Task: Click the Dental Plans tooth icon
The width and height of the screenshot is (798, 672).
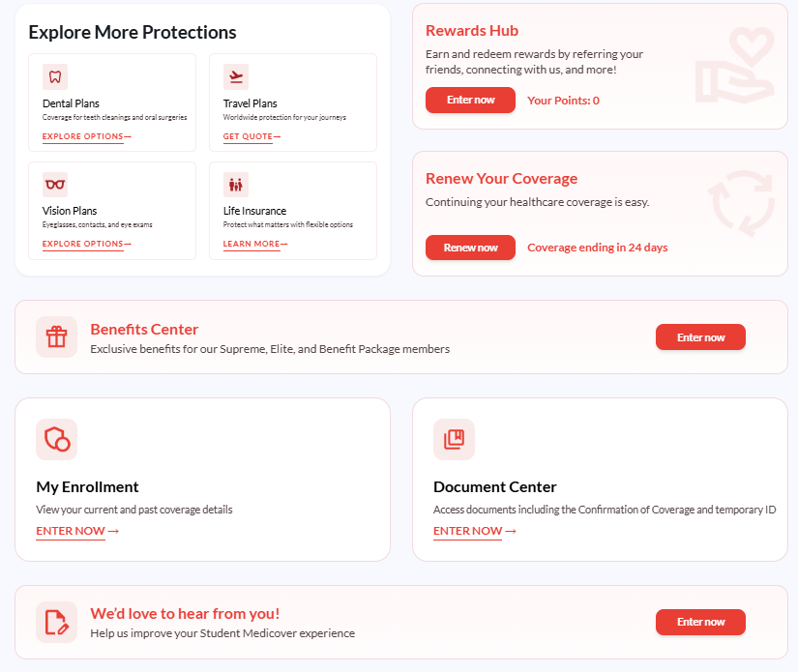Action: pyautogui.click(x=55, y=76)
